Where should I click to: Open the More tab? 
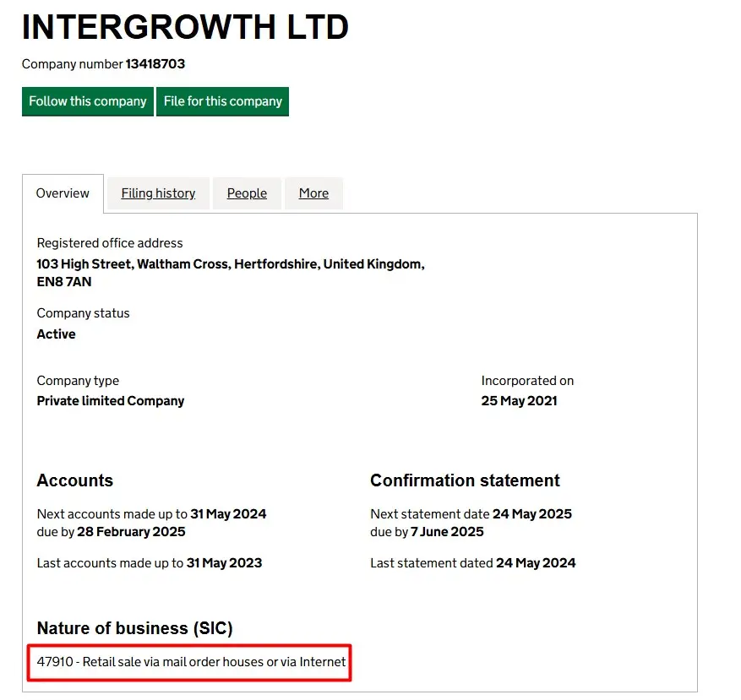point(313,193)
